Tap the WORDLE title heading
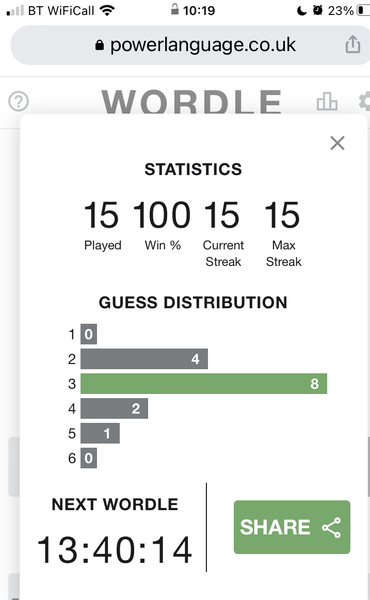Screen dimensions: 370x600 (x=191, y=102)
